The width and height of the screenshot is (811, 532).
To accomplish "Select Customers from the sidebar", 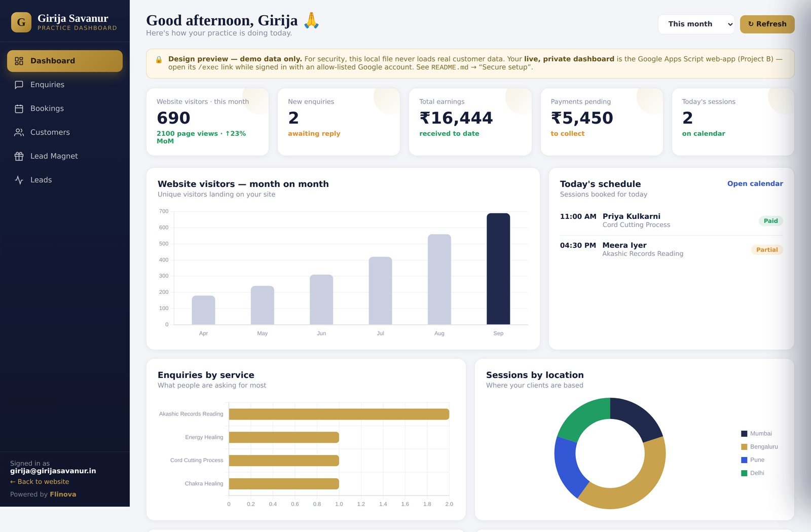I will (65, 132).
